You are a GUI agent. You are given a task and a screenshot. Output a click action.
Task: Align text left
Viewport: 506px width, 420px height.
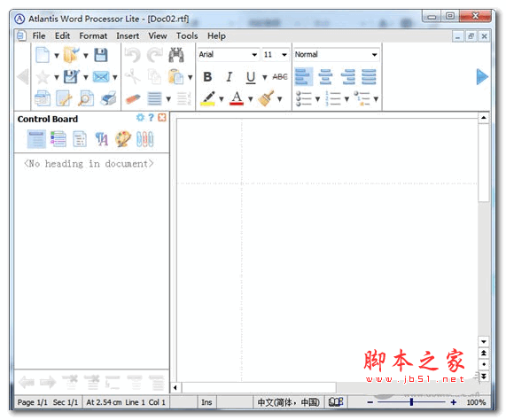tap(303, 77)
